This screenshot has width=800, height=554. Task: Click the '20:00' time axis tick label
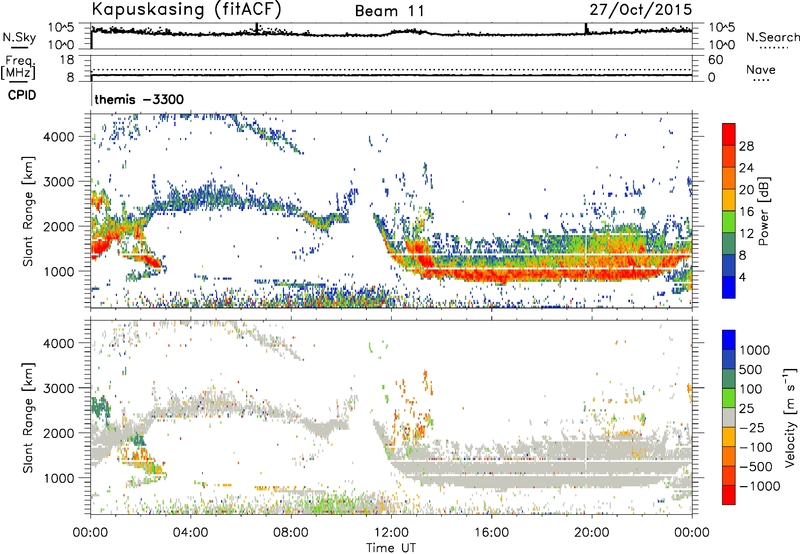click(x=592, y=533)
